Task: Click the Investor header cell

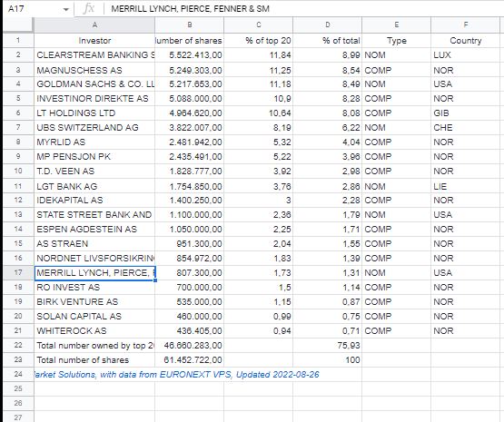Action: pos(94,41)
